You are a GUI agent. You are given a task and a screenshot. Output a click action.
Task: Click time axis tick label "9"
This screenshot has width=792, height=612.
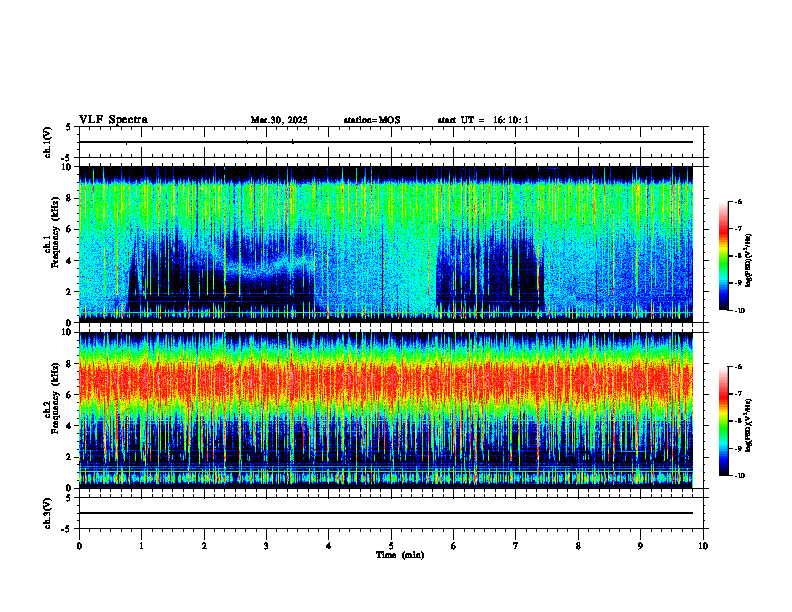point(640,546)
